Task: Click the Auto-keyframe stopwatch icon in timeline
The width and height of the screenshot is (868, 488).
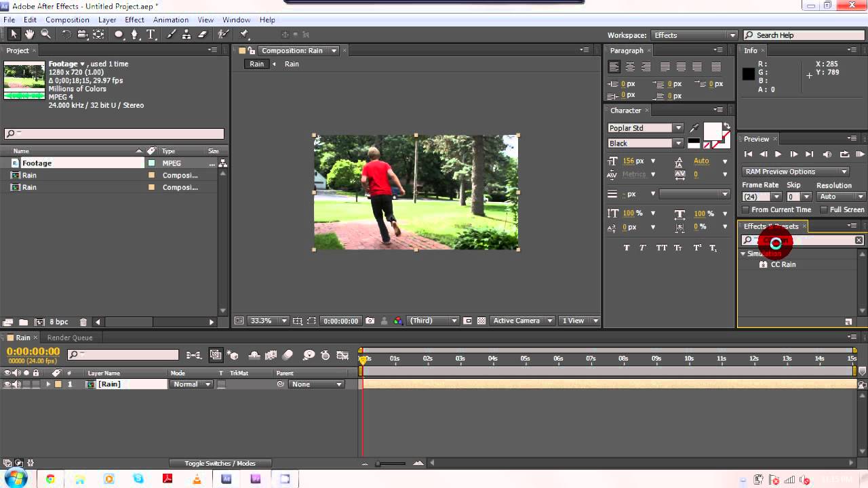Action: 325,354
